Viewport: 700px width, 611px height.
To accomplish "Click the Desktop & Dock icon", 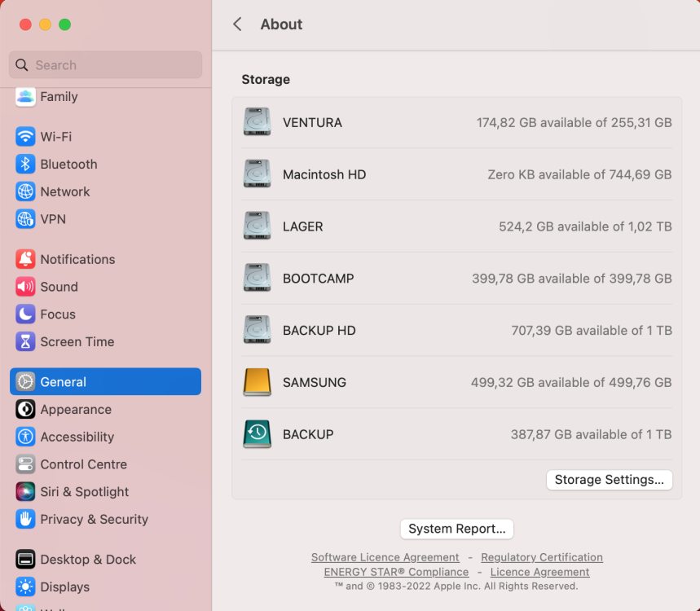I will click(x=25, y=559).
